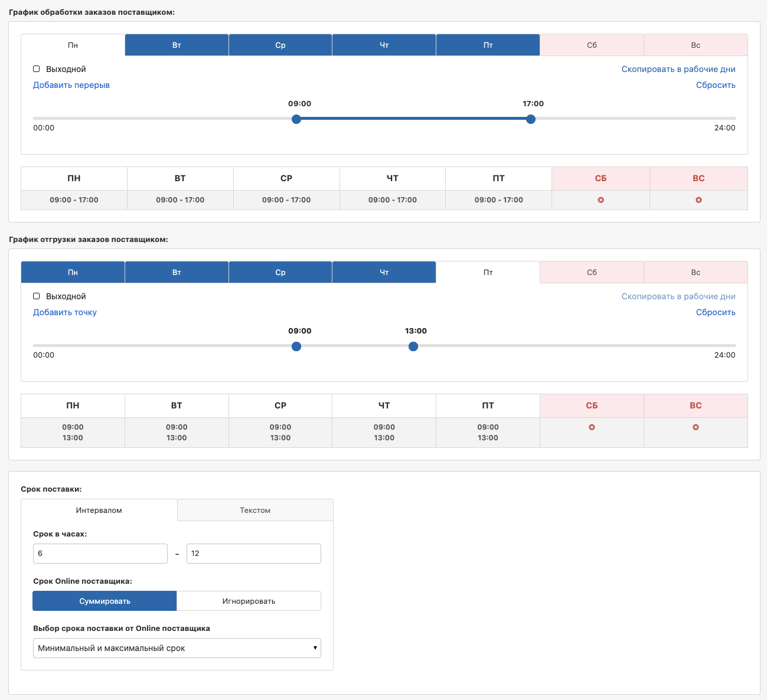
Task: Switch to Сб tab in shipping schedule
Action: [x=592, y=272]
